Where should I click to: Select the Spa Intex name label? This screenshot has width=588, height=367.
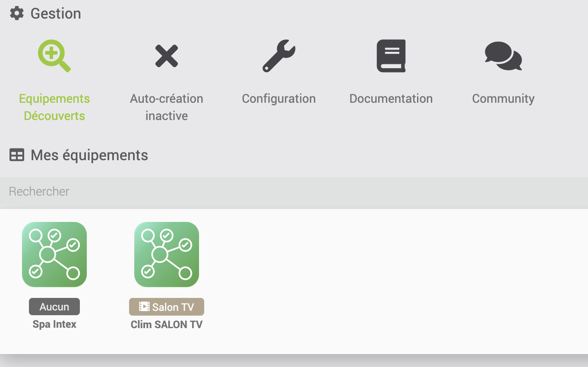pyautogui.click(x=54, y=324)
